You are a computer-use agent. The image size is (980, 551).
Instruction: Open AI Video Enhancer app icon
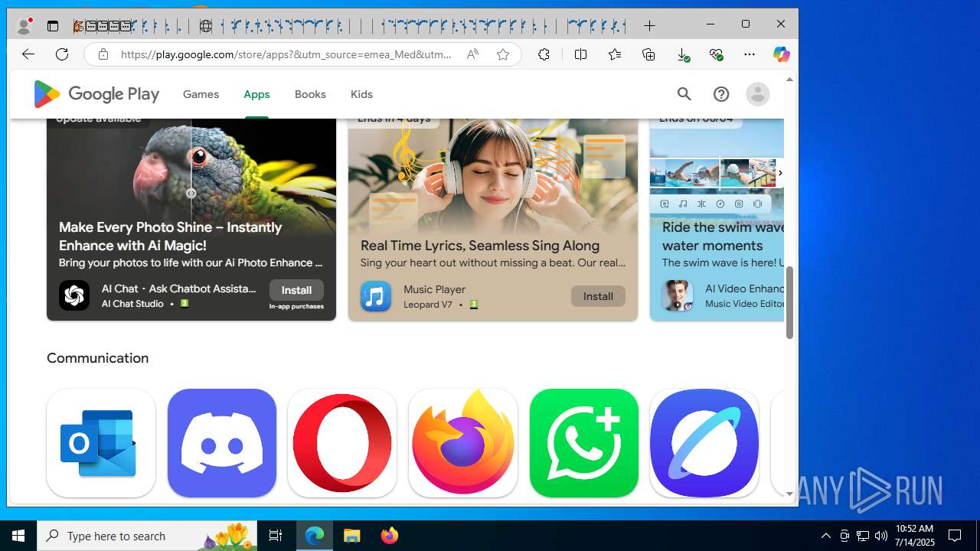click(x=678, y=295)
